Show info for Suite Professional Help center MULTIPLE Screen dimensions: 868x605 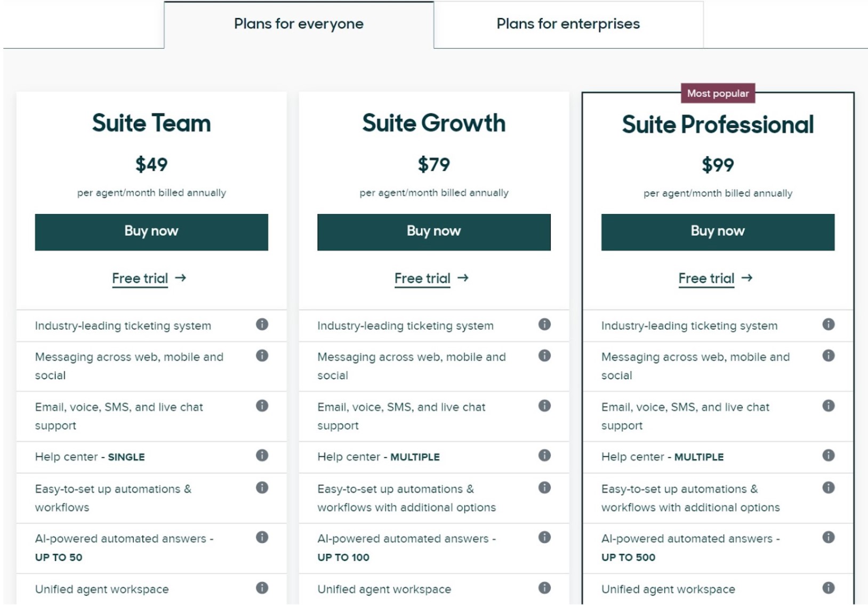(x=829, y=455)
